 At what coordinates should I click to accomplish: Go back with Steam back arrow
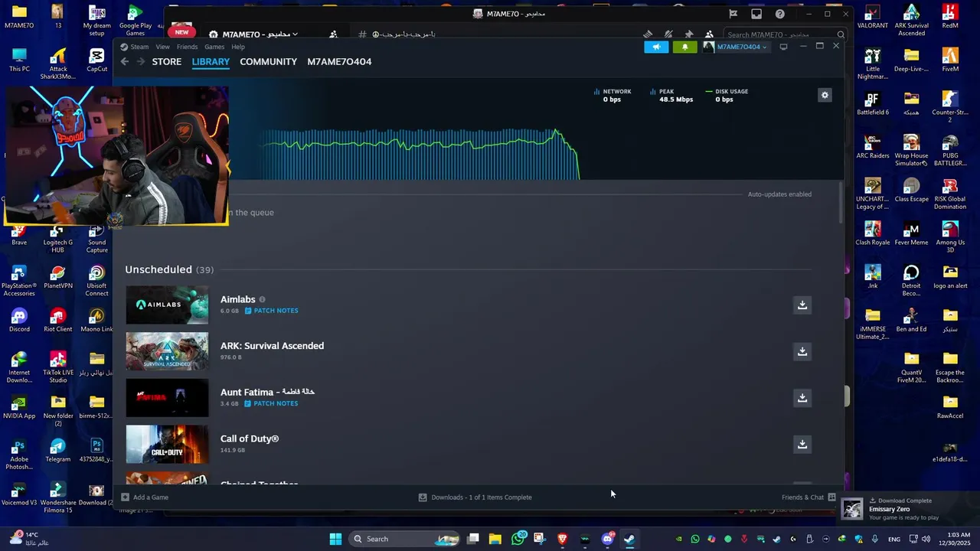click(x=125, y=62)
